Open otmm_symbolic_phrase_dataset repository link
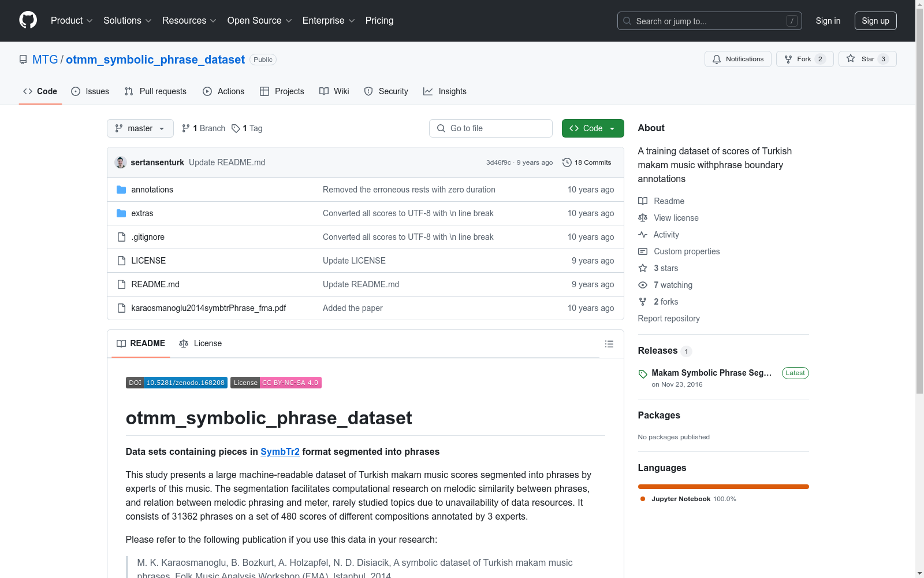924x578 pixels. point(155,60)
